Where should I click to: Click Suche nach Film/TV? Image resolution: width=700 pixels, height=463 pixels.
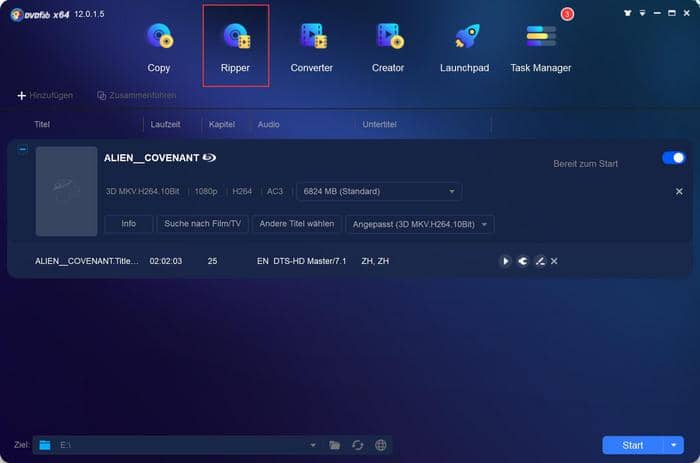click(202, 224)
